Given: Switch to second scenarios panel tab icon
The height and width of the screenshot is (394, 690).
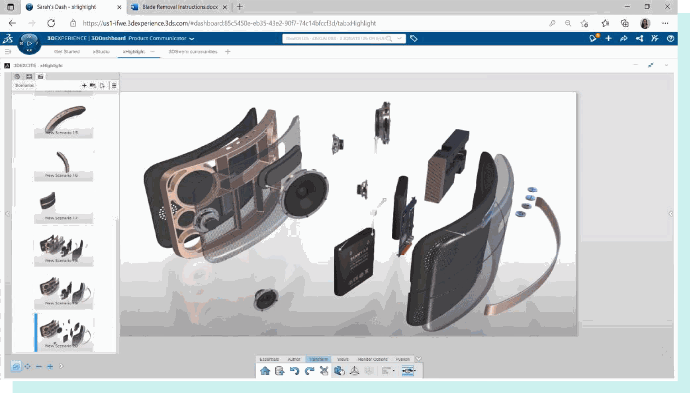Looking at the screenshot, I should pos(29,77).
